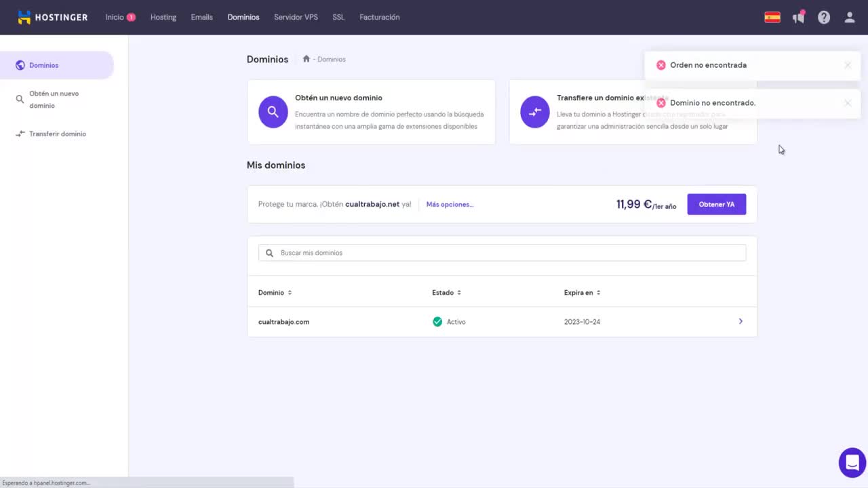Sort by Dominio column
Image resolution: width=868 pixels, height=488 pixels.
click(x=275, y=293)
